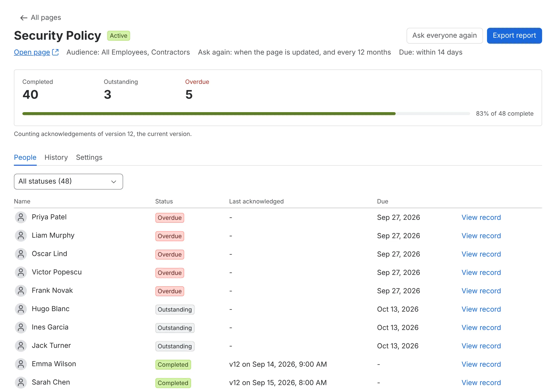556x392 pixels.
Task: View record for Ines Garcia
Action: pyautogui.click(x=481, y=327)
